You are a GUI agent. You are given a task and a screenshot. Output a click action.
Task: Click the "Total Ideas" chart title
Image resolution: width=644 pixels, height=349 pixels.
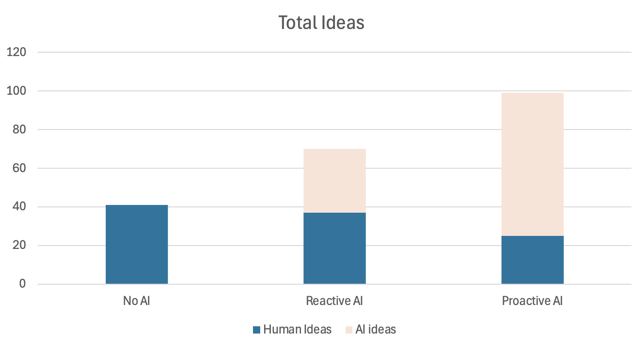[x=322, y=23]
